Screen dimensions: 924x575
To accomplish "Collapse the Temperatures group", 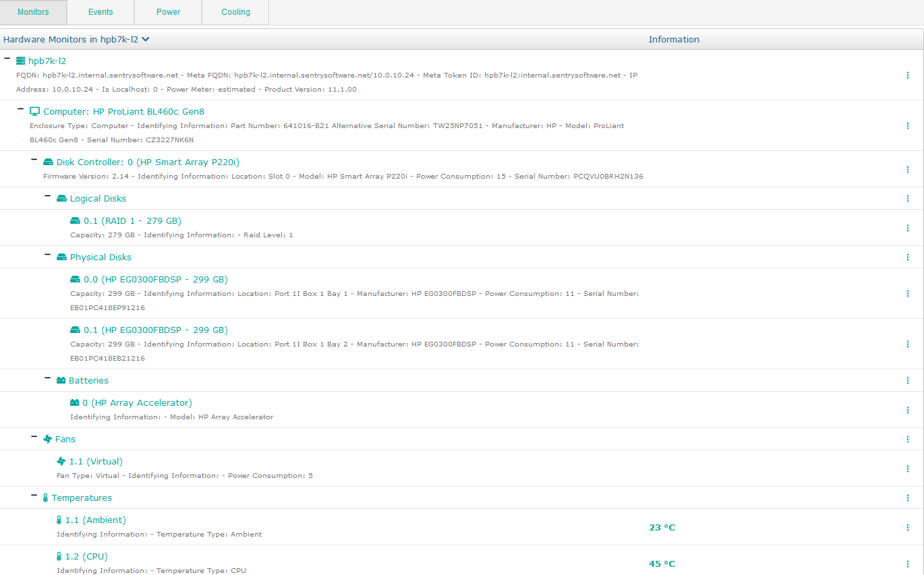I will point(34,495).
